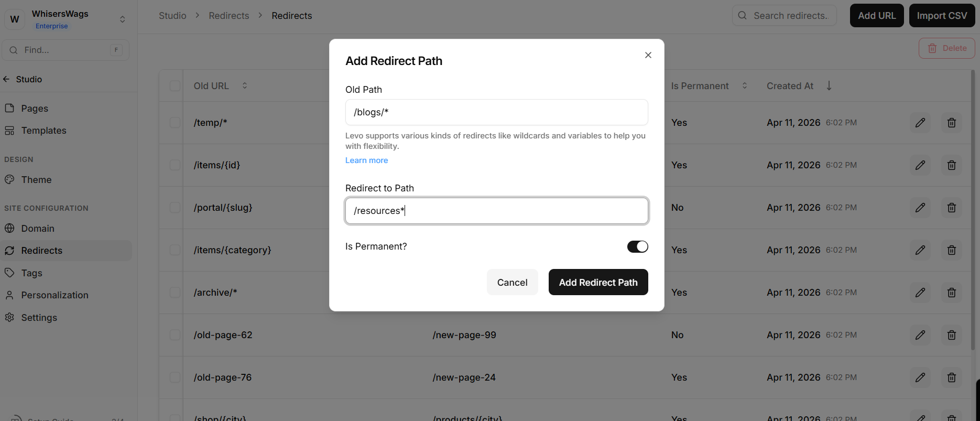Click the trash icon for /archive/* row

click(951, 293)
